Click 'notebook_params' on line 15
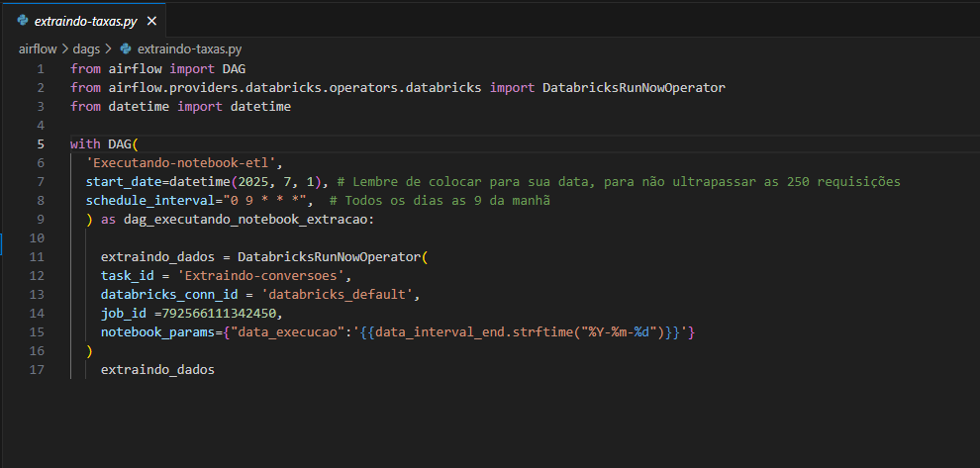 [157, 331]
